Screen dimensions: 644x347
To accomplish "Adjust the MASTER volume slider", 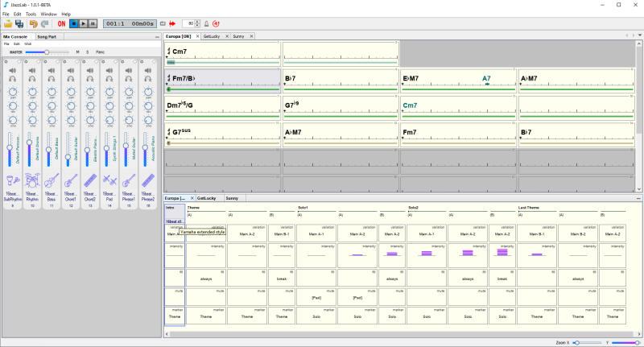I will point(46,52).
